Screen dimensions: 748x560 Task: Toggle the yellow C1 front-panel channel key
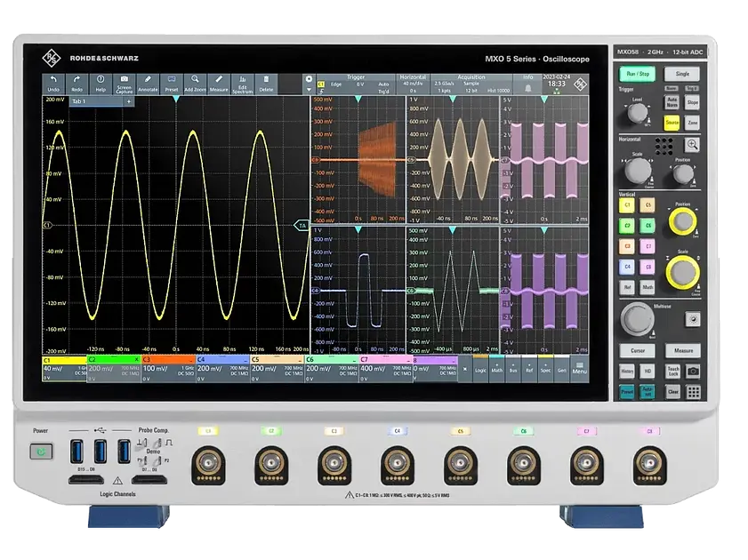[x=627, y=205]
